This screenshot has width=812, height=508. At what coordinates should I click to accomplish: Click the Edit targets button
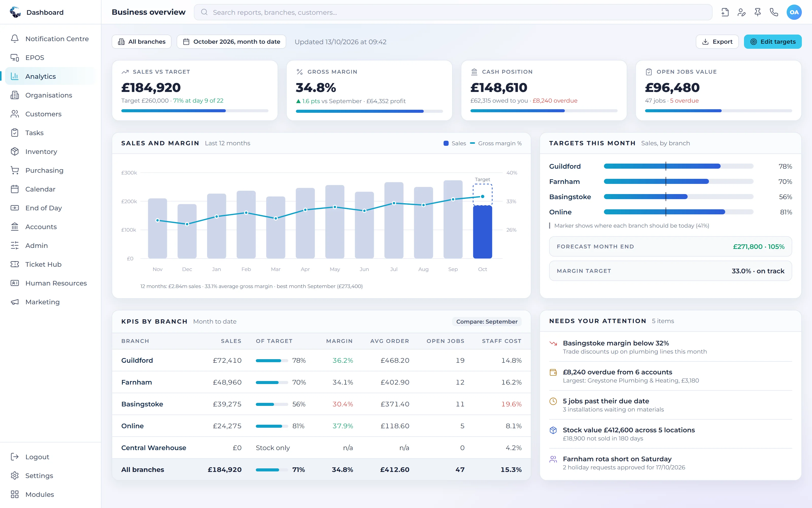(772, 42)
